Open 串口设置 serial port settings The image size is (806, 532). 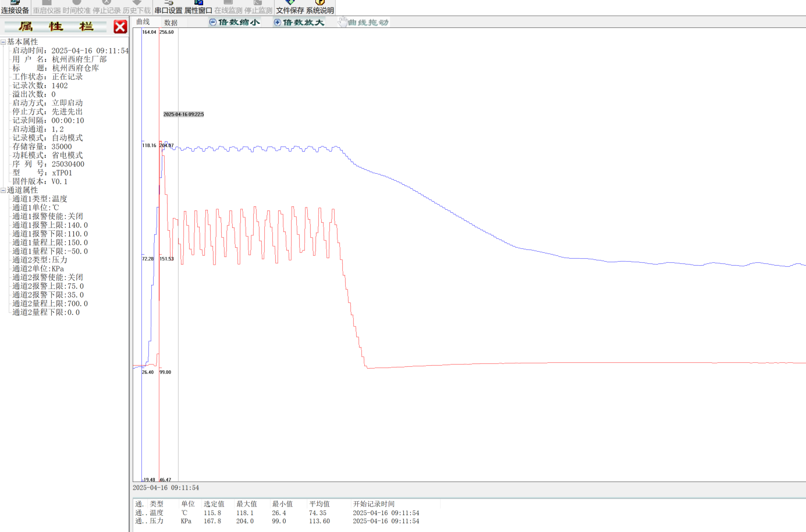click(x=168, y=8)
